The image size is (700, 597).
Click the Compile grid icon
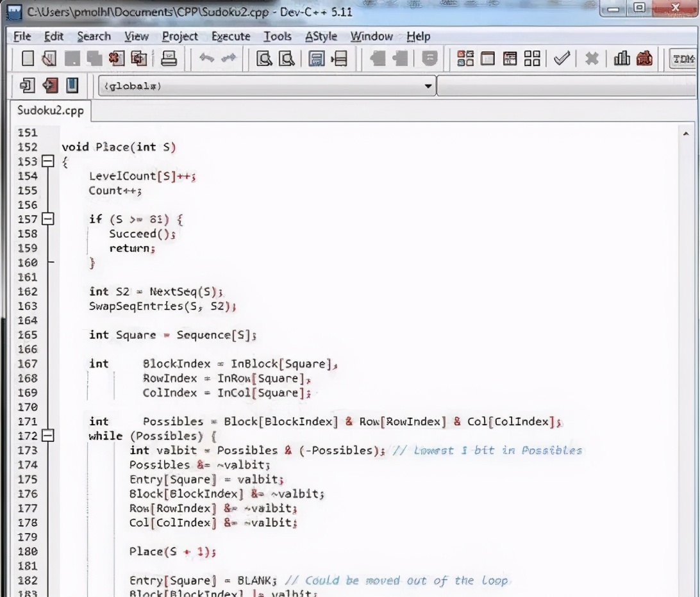[x=465, y=60]
